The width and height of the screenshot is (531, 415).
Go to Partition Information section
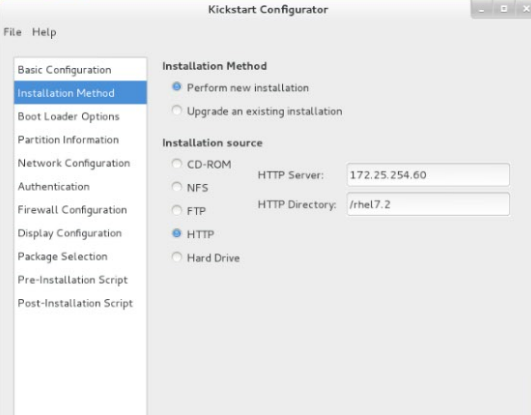point(80,140)
